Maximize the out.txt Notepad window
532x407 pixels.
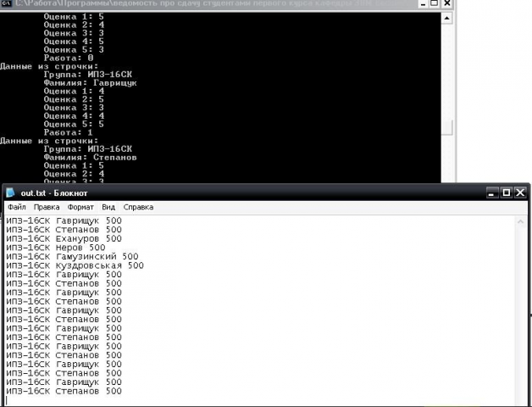[506, 193]
